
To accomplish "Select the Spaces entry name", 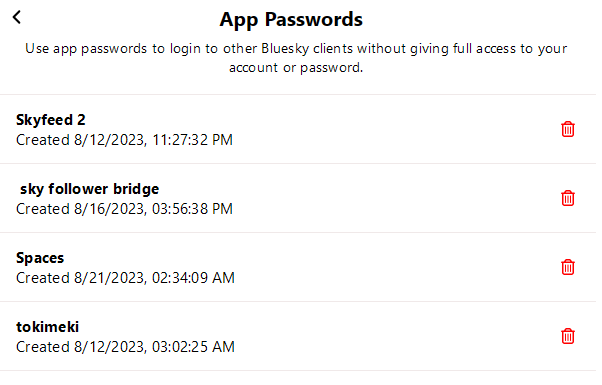I will point(40,258).
